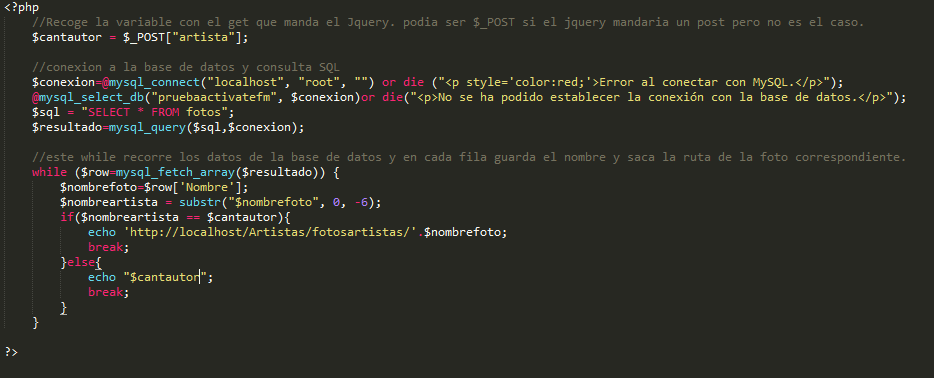
Task: Click the "conexion a la base de datos" comment
Action: [x=186, y=67]
